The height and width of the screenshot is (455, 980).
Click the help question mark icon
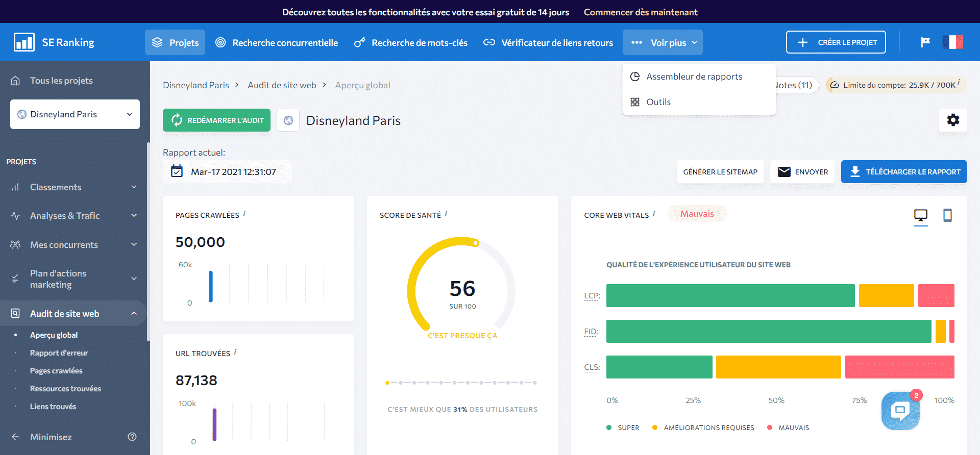pos(132,437)
